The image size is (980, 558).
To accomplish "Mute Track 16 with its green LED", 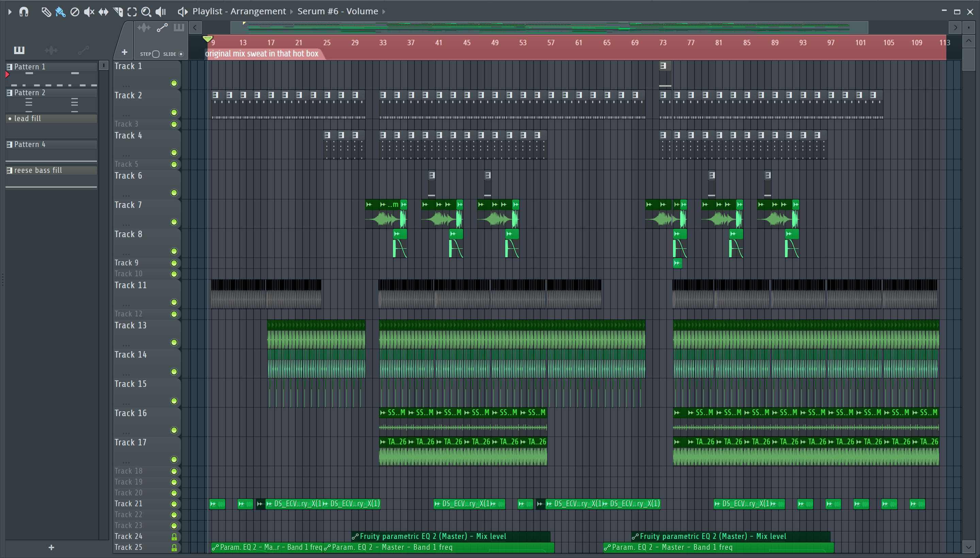I will pyautogui.click(x=174, y=430).
